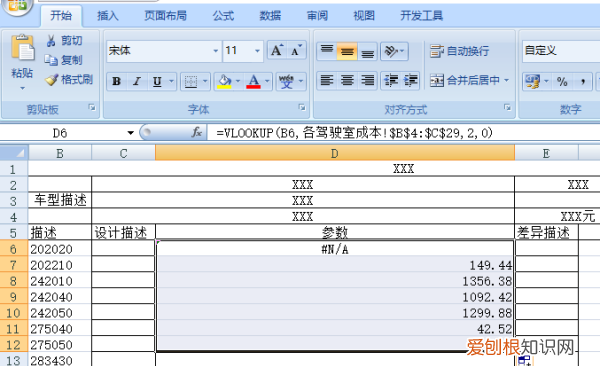The image size is (600, 366).
Task: Open the font (字体) dialog launcher
Action: 302,108
